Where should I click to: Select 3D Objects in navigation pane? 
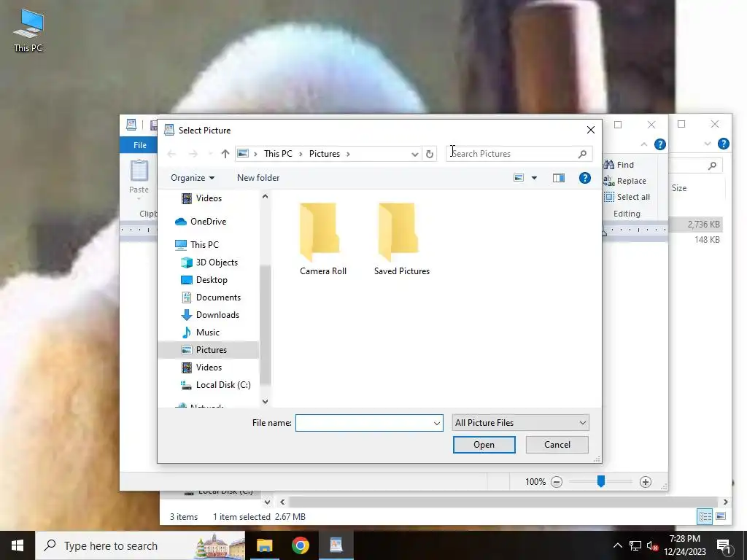(216, 262)
